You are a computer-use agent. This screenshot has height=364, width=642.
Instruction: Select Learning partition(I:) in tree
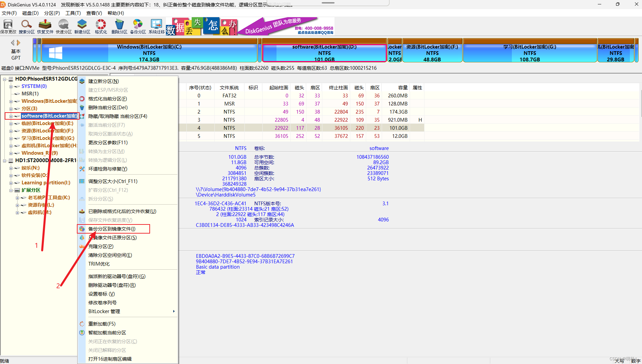(x=46, y=183)
